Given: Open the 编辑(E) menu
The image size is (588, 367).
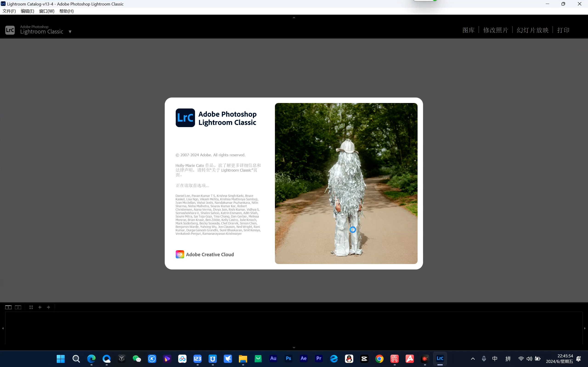Looking at the screenshot, I should (28, 11).
